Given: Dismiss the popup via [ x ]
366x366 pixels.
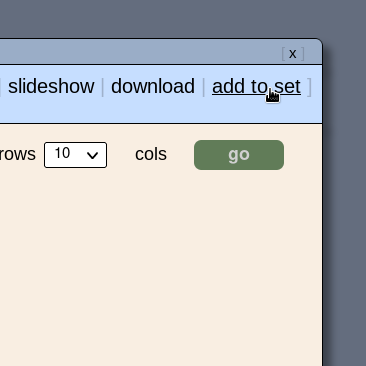Looking at the screenshot, I should (292, 54).
